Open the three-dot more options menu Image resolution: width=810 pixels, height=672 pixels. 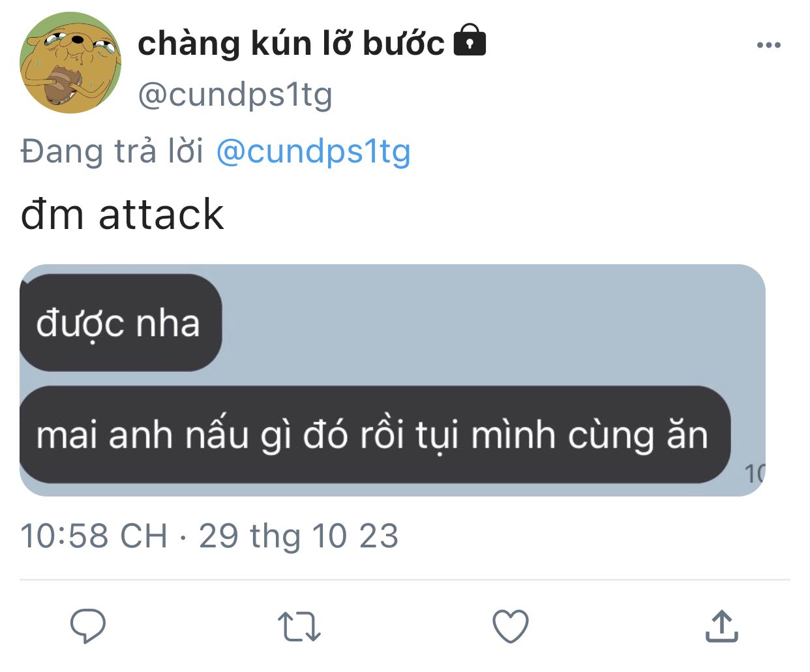(769, 45)
